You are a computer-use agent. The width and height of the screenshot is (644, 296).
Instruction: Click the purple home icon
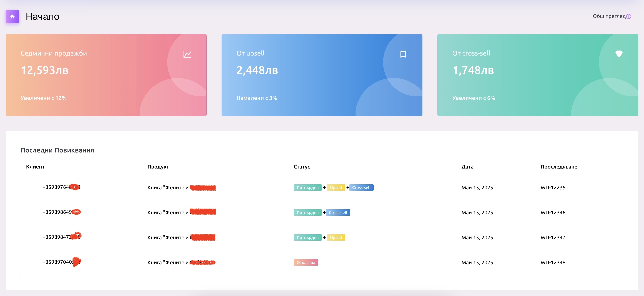coord(12,17)
